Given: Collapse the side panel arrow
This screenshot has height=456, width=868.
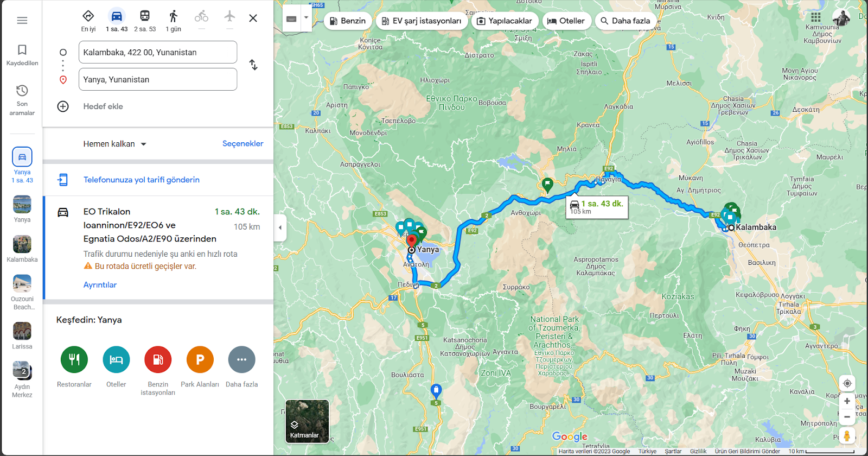Looking at the screenshot, I should (280, 227).
